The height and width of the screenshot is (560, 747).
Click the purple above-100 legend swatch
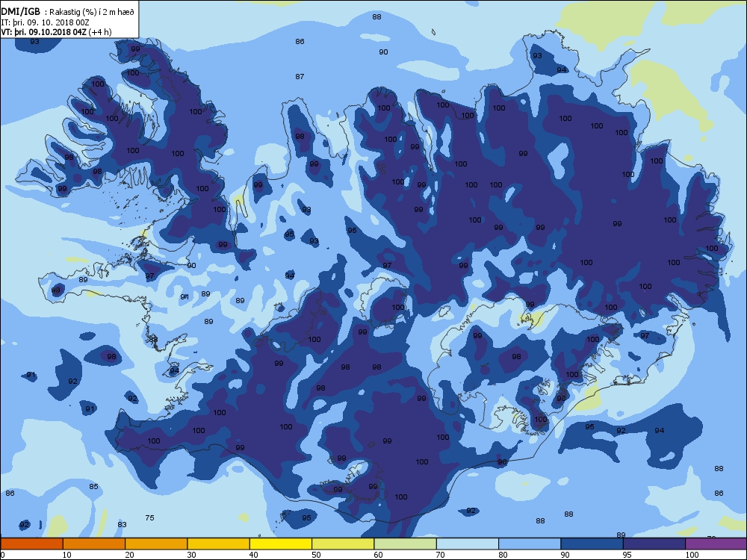click(x=716, y=544)
